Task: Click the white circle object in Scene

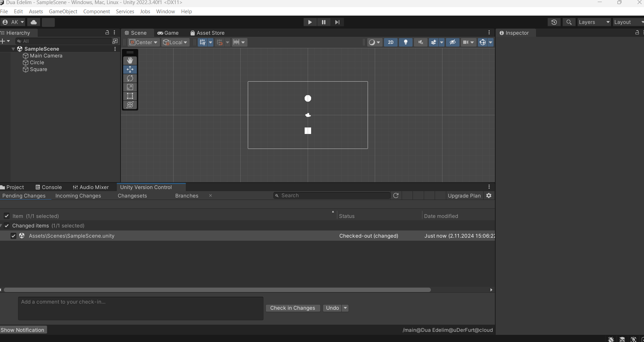Action: click(x=308, y=98)
